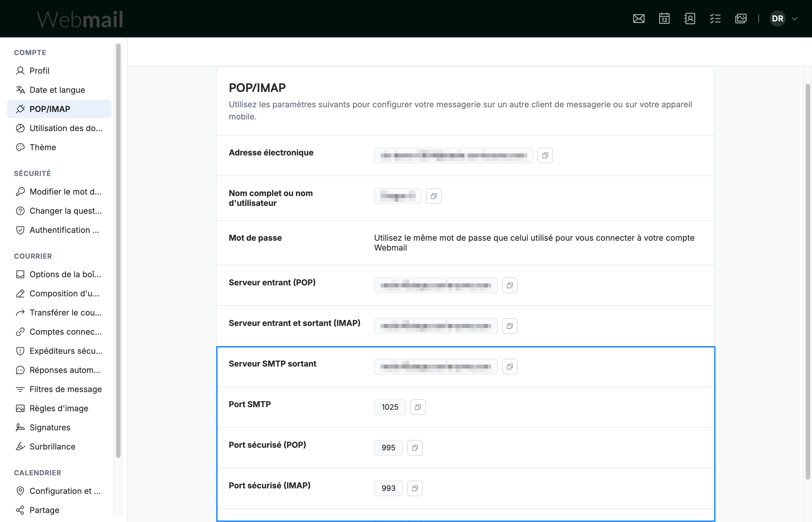Open Comptes connectés settings
The height and width of the screenshot is (522, 812).
59,332
